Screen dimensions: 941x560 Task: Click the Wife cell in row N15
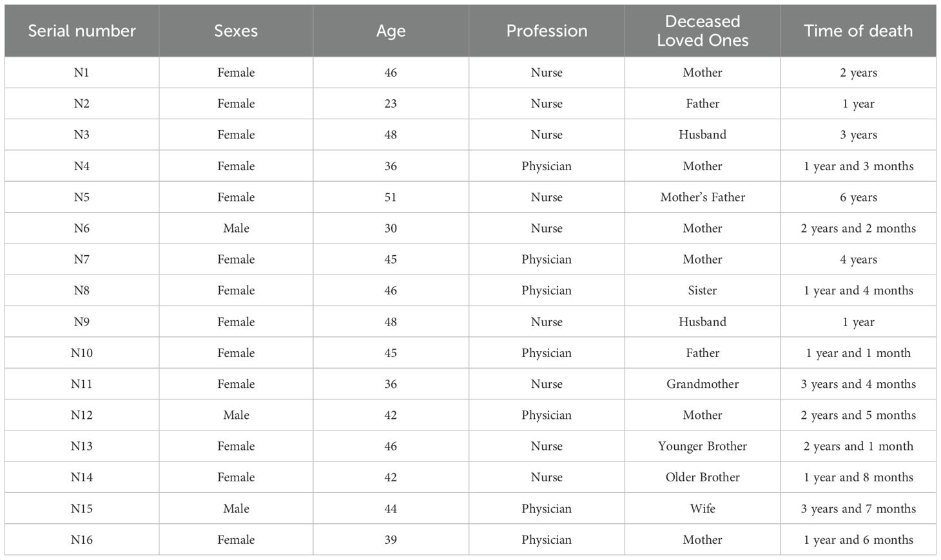(x=703, y=508)
